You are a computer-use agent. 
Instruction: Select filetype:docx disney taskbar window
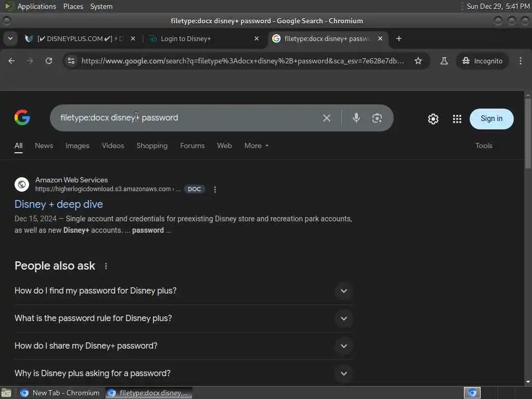click(148, 393)
